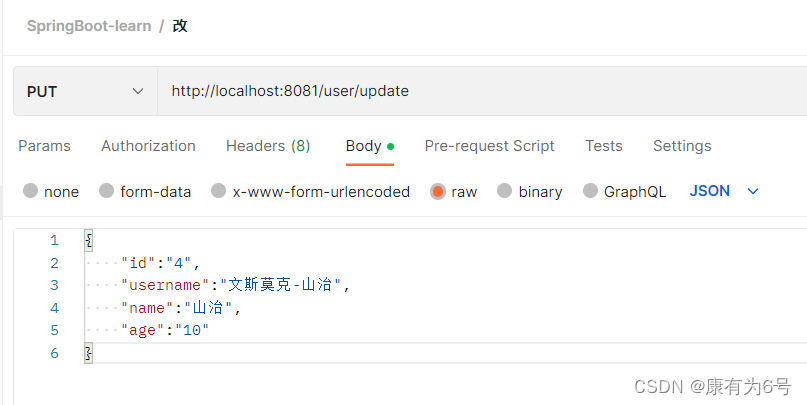Select the GraphQL radio option
Screen dimensions: 807x405
coord(590,191)
